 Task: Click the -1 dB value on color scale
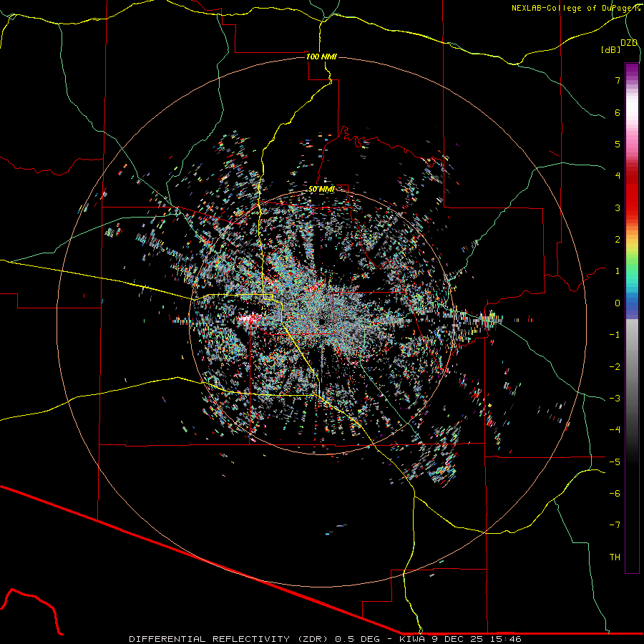[615, 335]
